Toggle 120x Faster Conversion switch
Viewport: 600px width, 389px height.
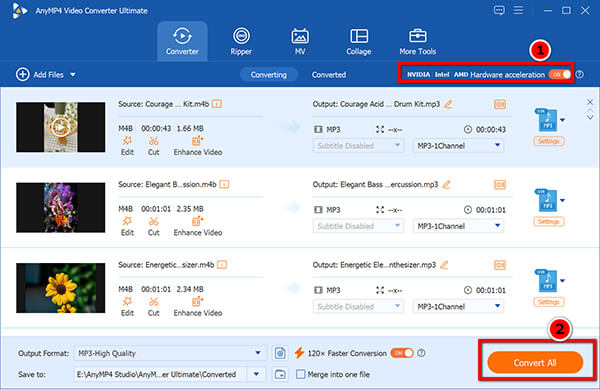coord(402,353)
